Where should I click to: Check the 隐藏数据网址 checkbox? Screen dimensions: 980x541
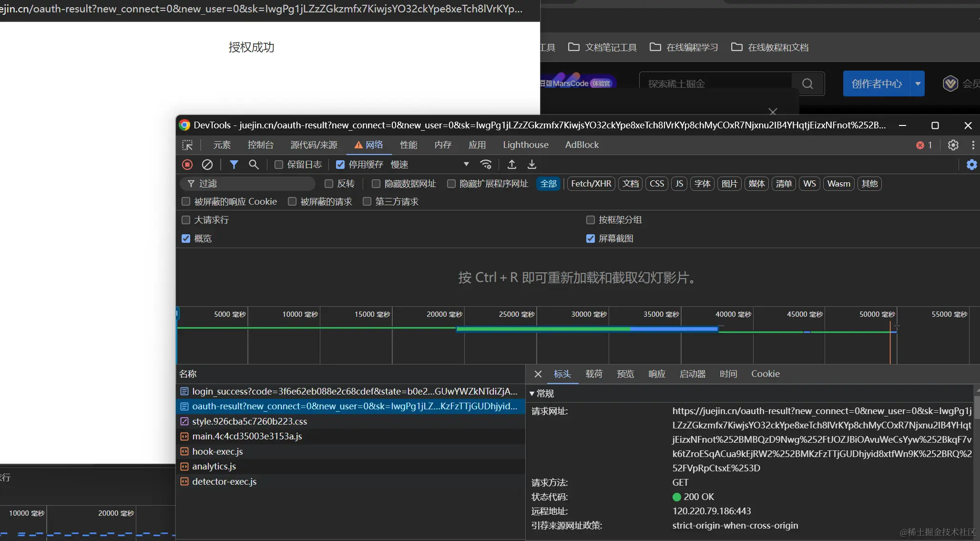pos(376,184)
